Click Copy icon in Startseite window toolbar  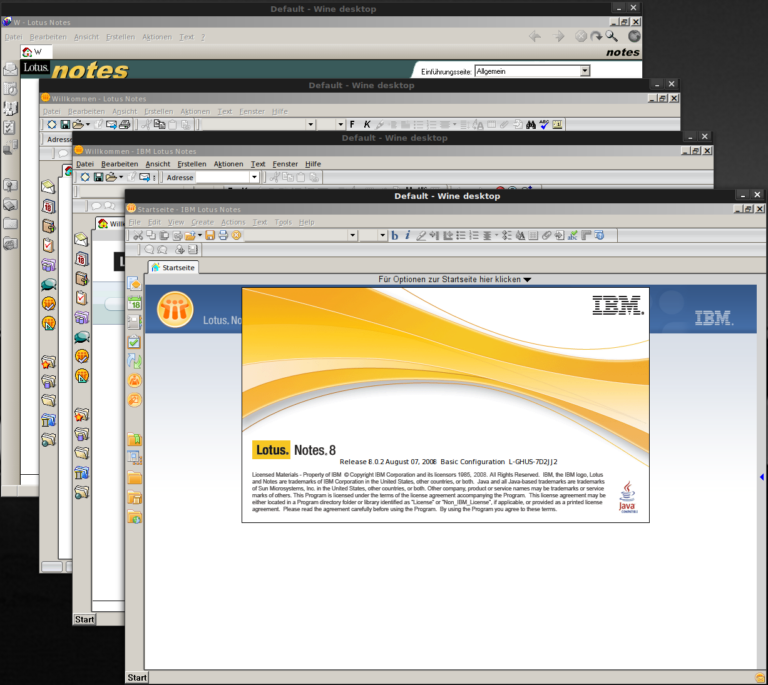tap(151, 236)
